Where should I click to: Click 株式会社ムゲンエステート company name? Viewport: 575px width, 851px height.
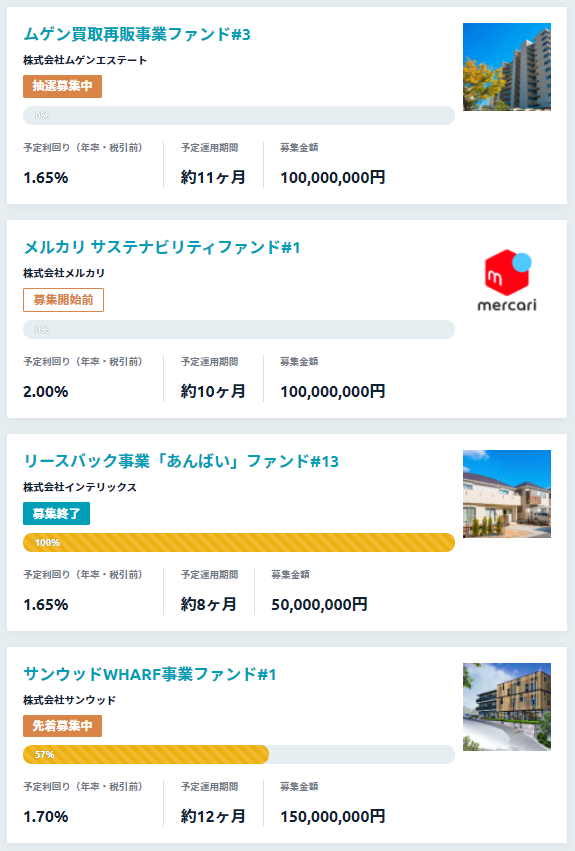(85, 60)
